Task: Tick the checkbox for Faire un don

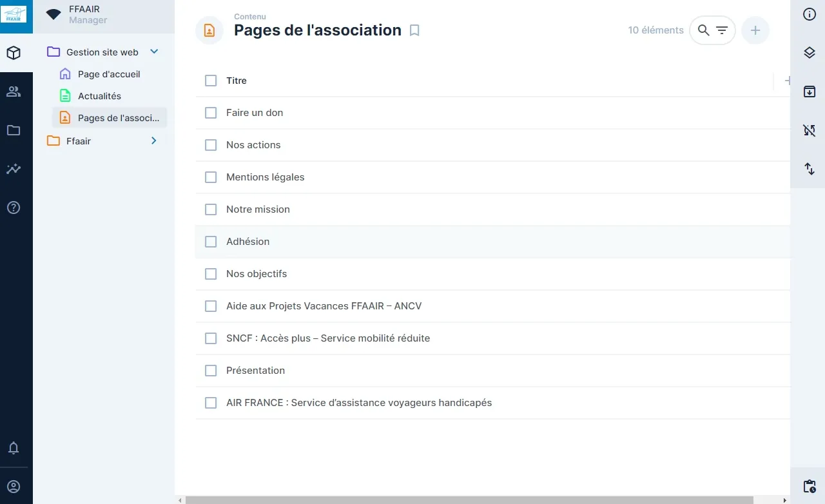Action: coord(211,113)
